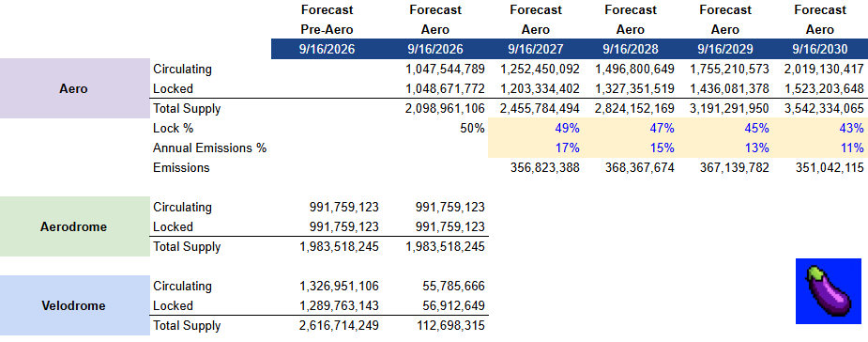
Task: Click the Lock % row label
Action: pos(174,129)
